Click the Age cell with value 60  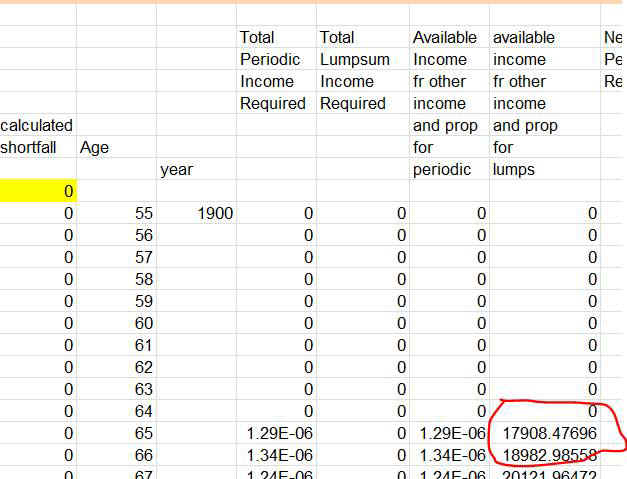pos(116,323)
